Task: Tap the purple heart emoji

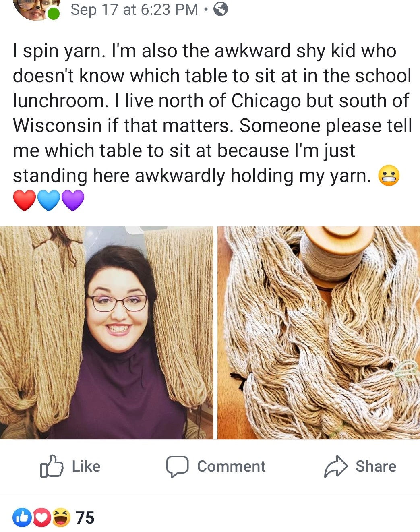Action: (x=73, y=201)
